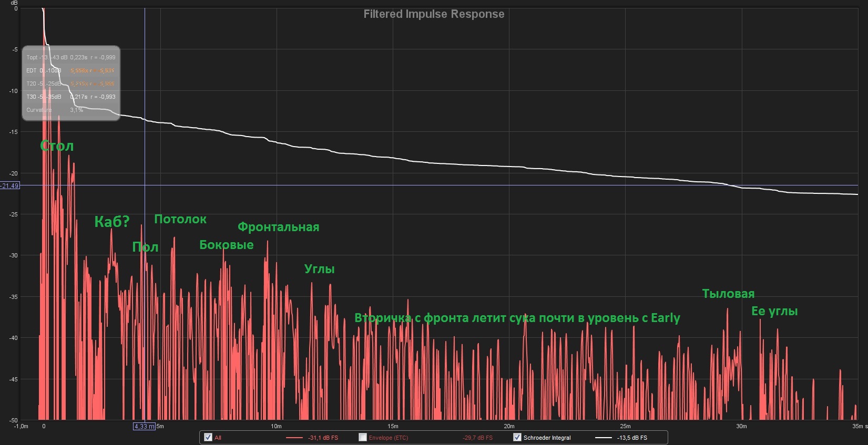The width and height of the screenshot is (868, 445).
Task: Untick the Schroeder Integral checkbox
Action: tap(517, 437)
